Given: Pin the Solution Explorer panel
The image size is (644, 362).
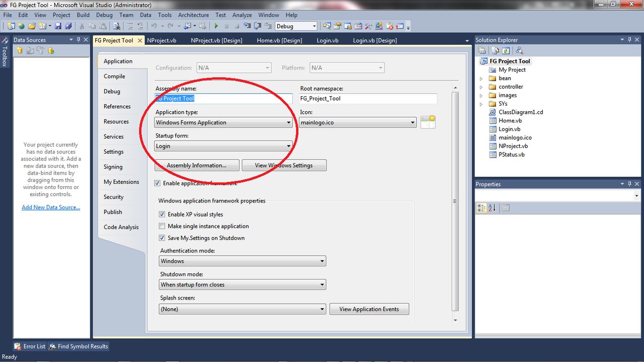Looking at the screenshot, I should pyautogui.click(x=629, y=40).
